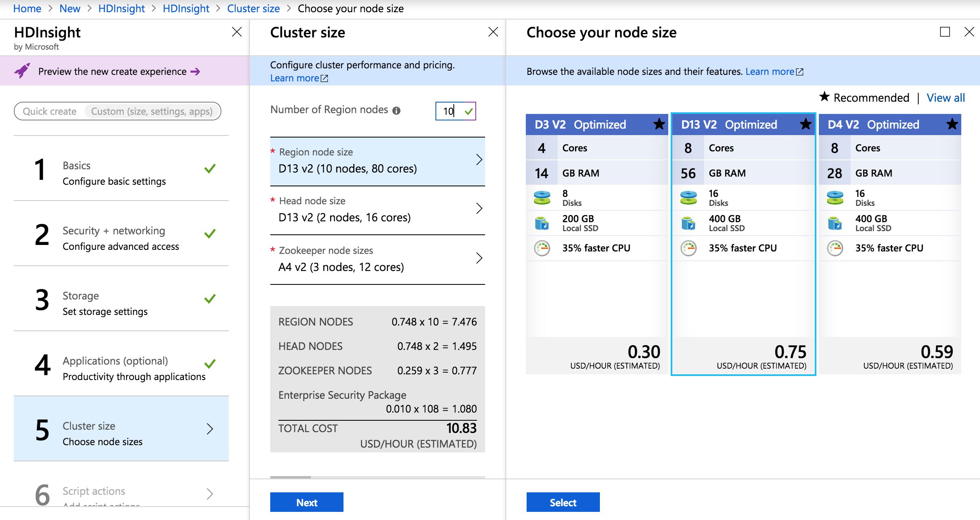Screen dimensions: 980x520
Task: Click the 0.59 USD/HOUR price
Action: (937, 352)
